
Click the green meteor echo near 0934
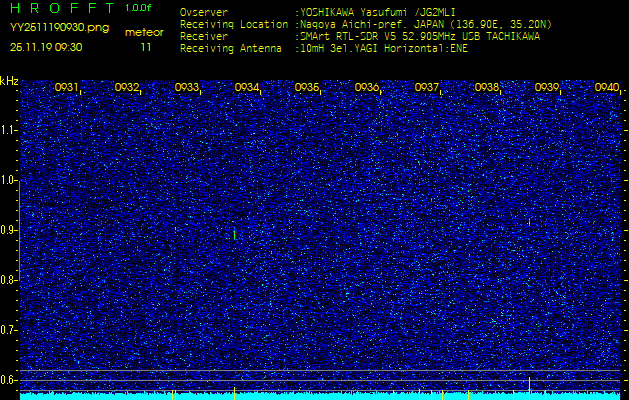tap(234, 234)
